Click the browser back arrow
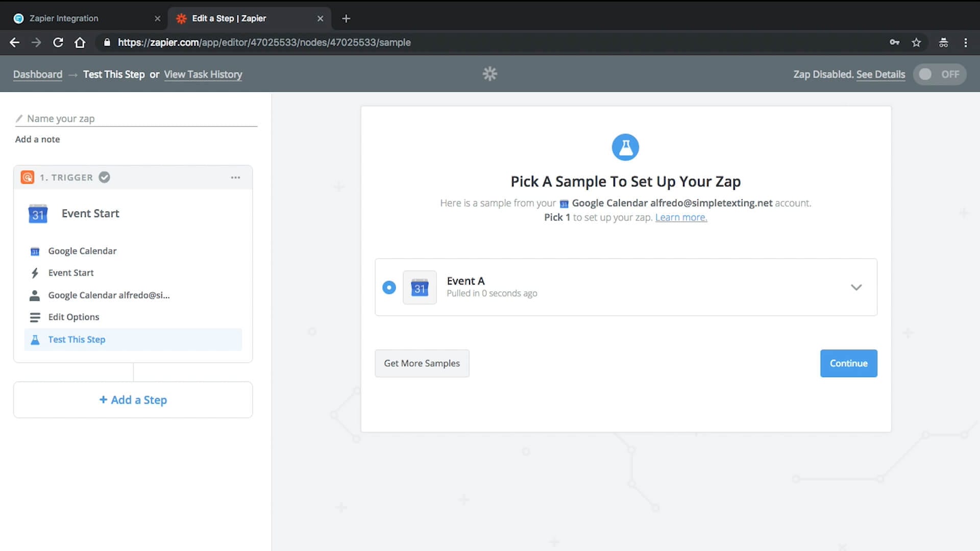980x551 pixels. [14, 42]
